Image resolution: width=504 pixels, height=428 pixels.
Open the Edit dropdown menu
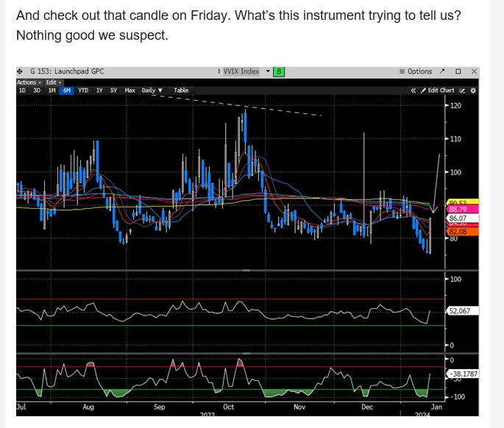[54, 82]
